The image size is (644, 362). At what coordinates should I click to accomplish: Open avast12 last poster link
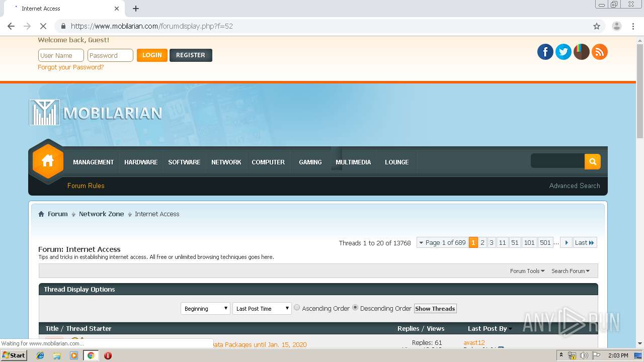[474, 342]
